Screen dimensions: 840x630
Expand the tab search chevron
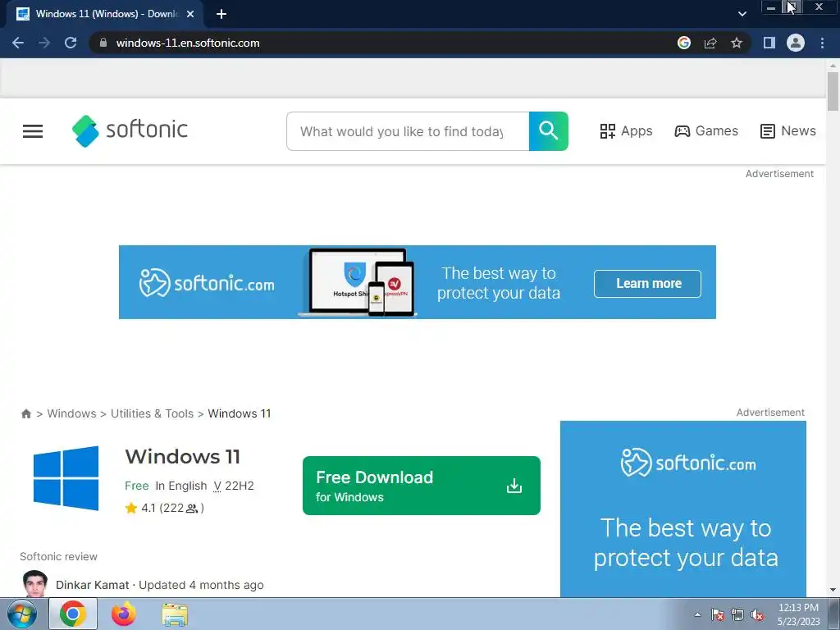click(x=742, y=14)
